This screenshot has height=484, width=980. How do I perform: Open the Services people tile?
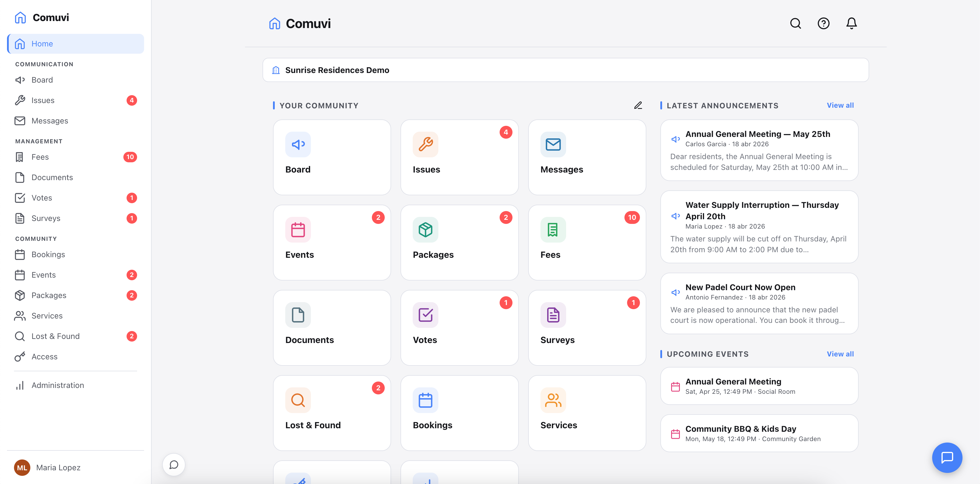pyautogui.click(x=587, y=413)
